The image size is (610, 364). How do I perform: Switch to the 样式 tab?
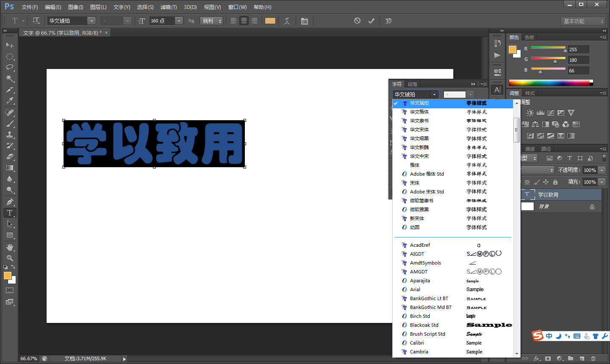point(530,93)
